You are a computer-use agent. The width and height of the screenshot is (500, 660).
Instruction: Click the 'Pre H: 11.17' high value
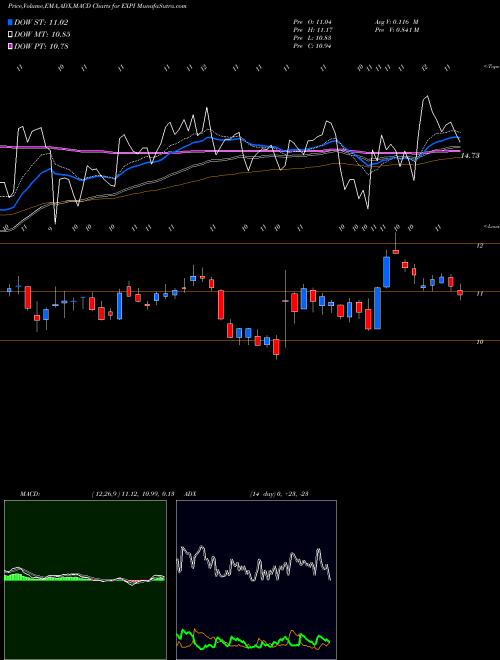coord(313,30)
